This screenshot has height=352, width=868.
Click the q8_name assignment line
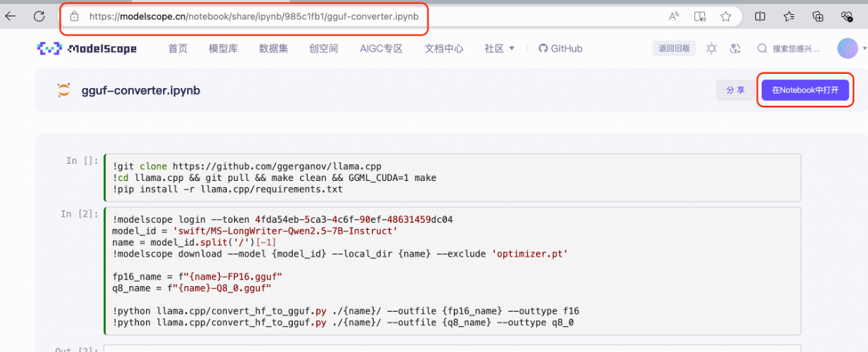(191, 288)
